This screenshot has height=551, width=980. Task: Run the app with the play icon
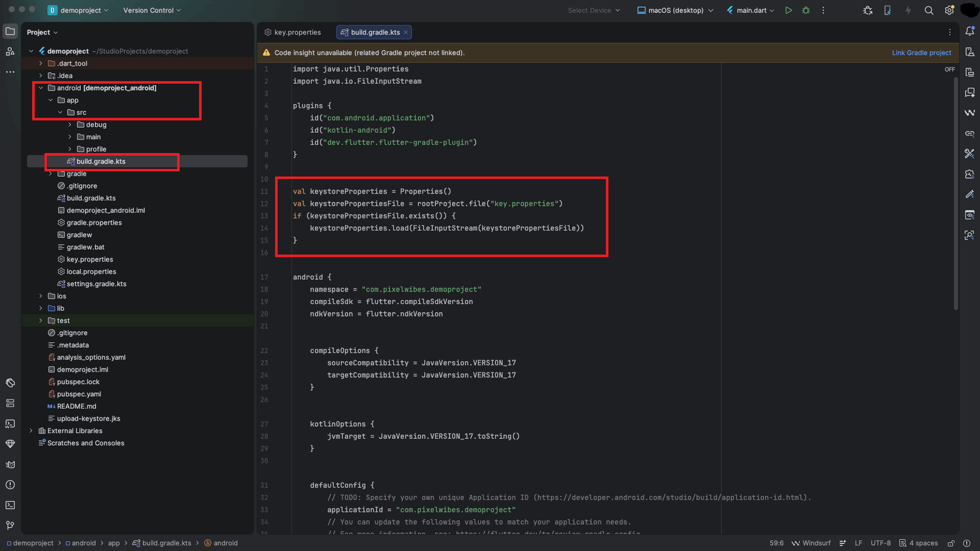coord(788,10)
